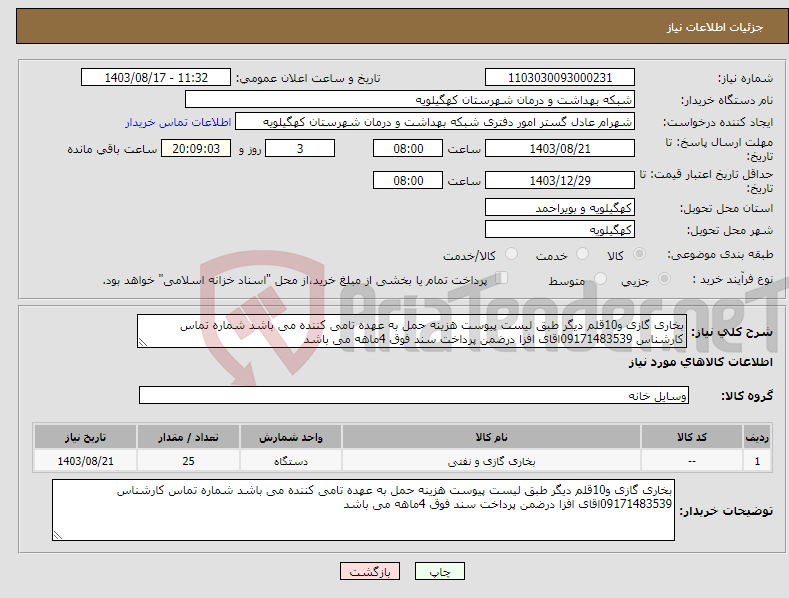The width and height of the screenshot is (789, 598).
Task: Select the متوسط purchase type radio
Action: [600, 278]
